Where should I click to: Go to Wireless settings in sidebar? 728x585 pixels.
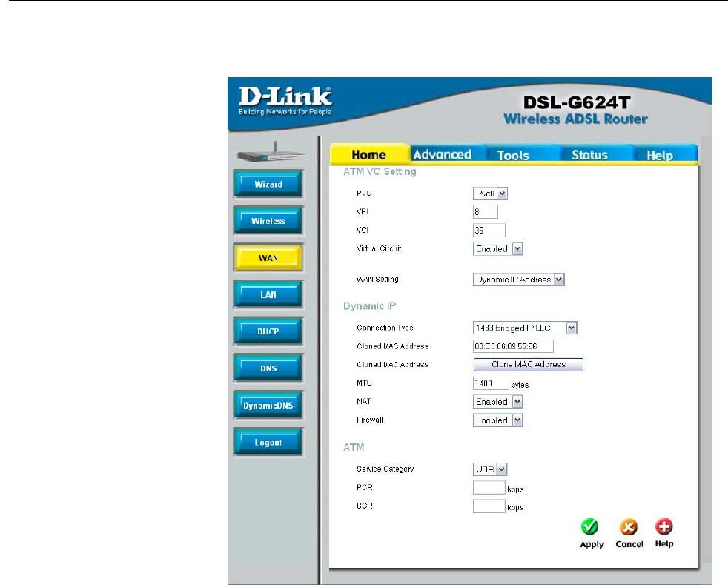point(268,221)
